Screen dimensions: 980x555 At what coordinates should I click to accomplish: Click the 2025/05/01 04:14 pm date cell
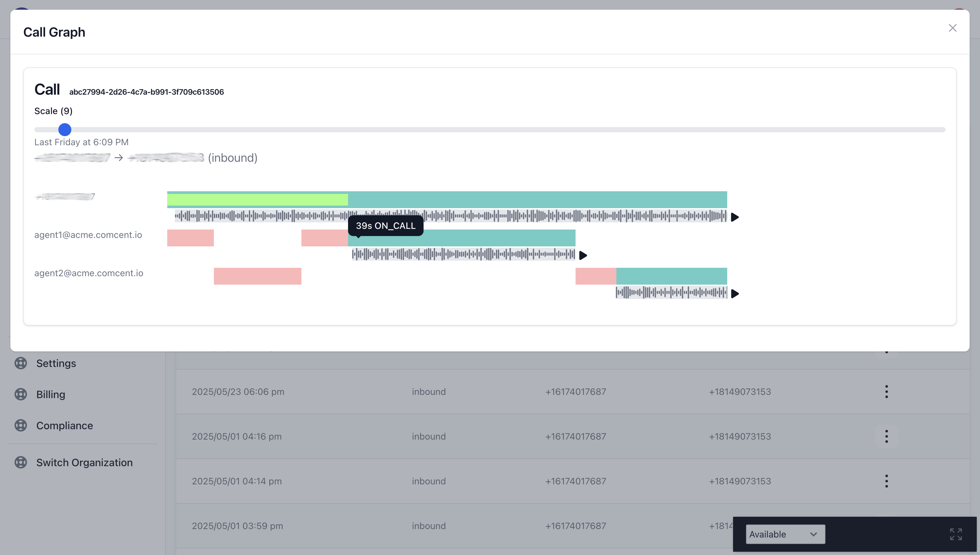pos(237,481)
